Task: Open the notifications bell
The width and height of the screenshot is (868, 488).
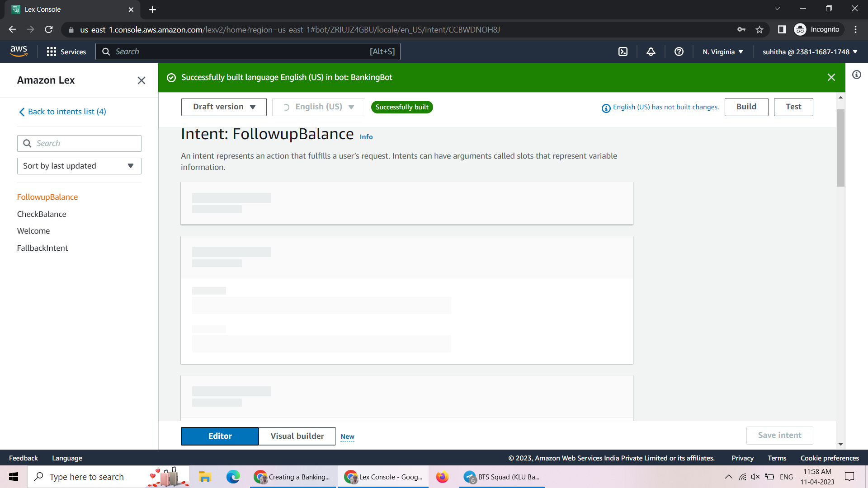Action: coord(651,52)
